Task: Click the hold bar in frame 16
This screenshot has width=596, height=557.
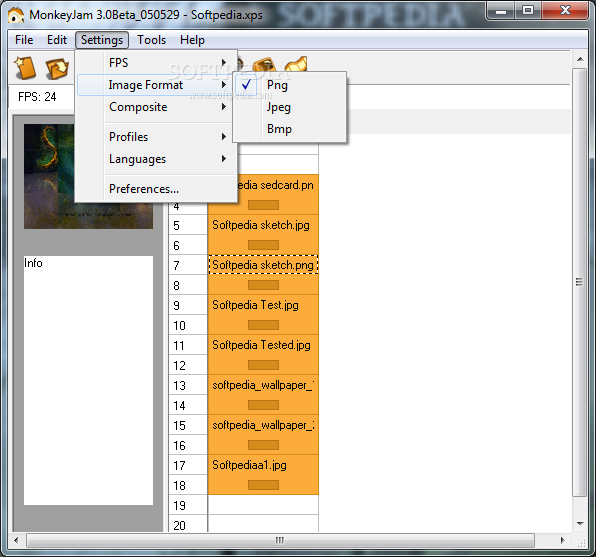Action: click(x=263, y=445)
